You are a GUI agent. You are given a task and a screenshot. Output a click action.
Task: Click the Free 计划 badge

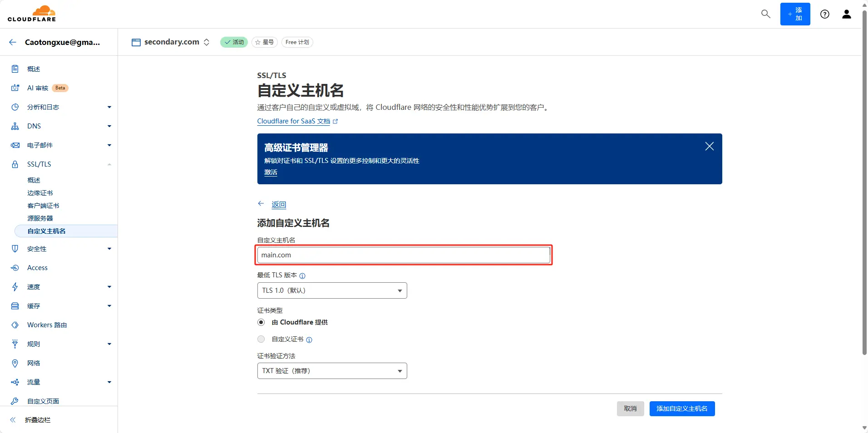[297, 42]
